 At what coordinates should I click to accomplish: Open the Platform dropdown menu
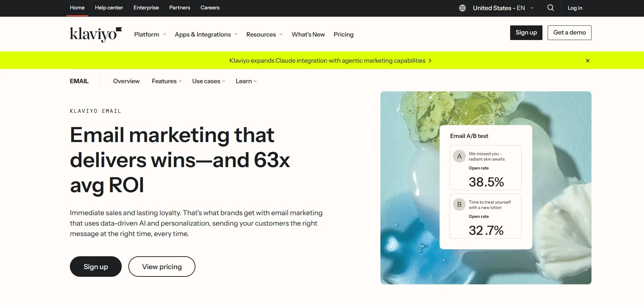(150, 34)
